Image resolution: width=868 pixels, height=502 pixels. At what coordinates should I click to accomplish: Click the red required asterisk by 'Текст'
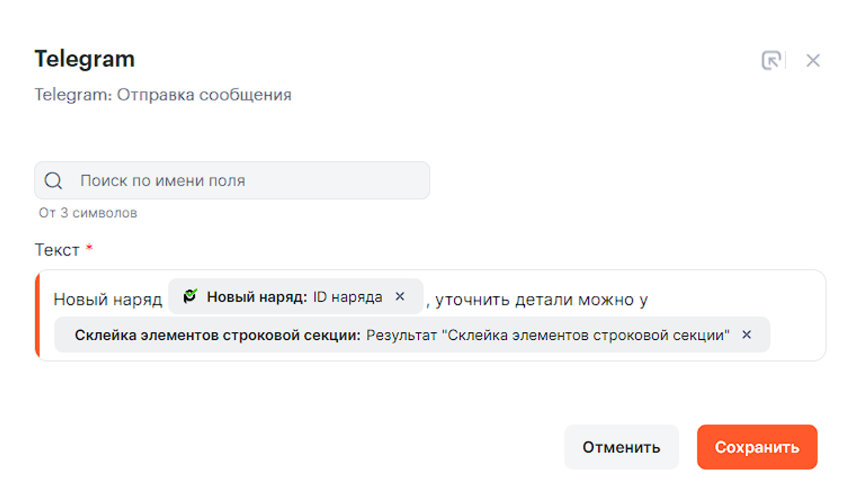pos(89,247)
